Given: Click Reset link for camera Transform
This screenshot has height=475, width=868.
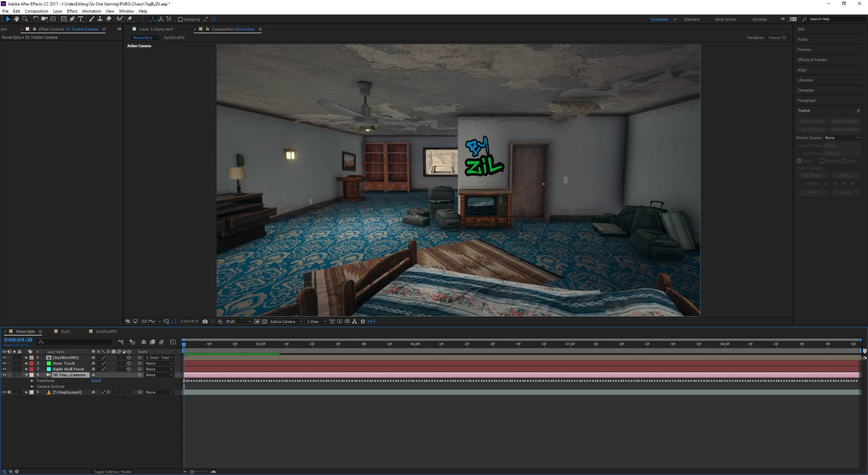Looking at the screenshot, I should (96, 381).
